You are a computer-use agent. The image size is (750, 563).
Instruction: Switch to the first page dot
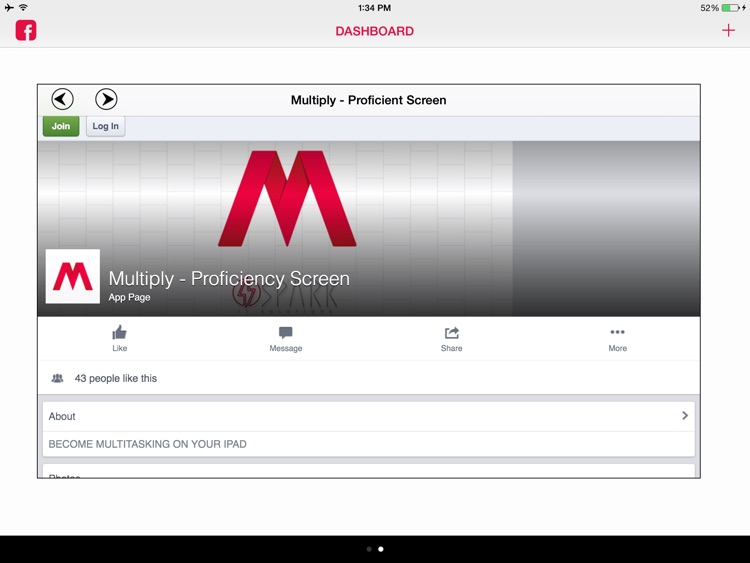click(x=369, y=549)
